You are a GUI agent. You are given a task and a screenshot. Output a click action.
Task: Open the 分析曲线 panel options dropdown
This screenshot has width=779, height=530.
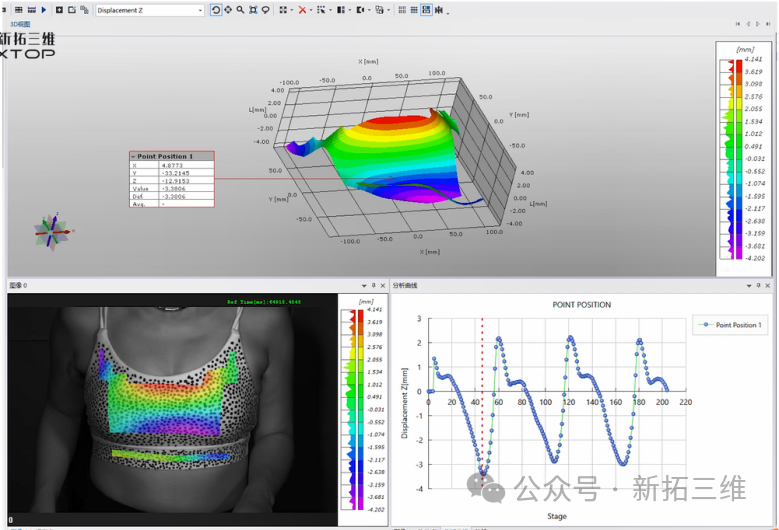(x=749, y=286)
